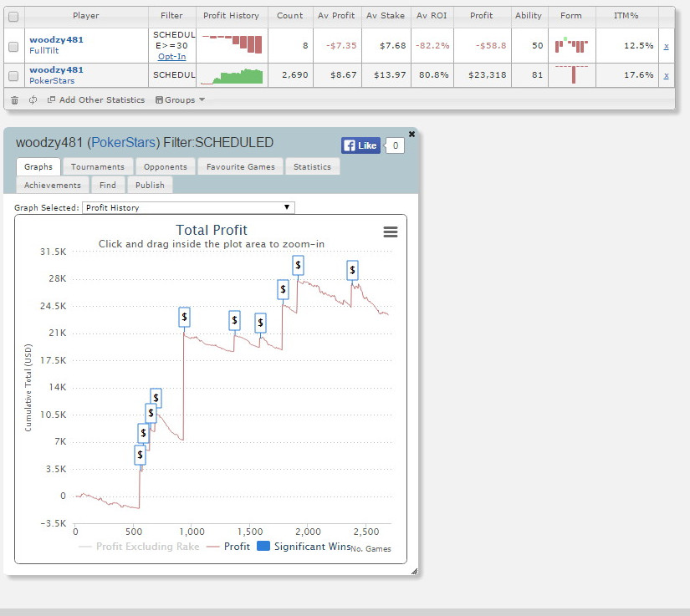Open the chart hamburger context menu

pos(391,232)
